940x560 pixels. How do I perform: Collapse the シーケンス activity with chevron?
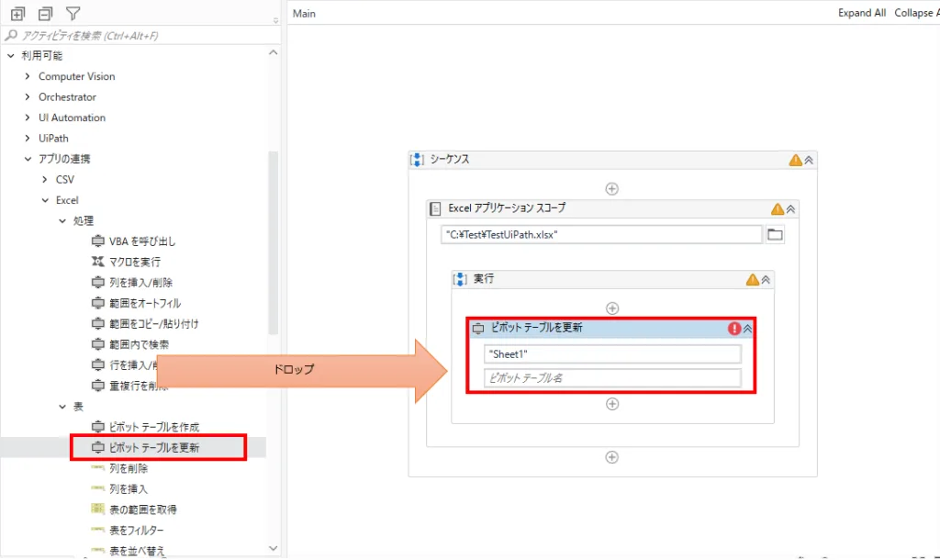click(x=809, y=160)
